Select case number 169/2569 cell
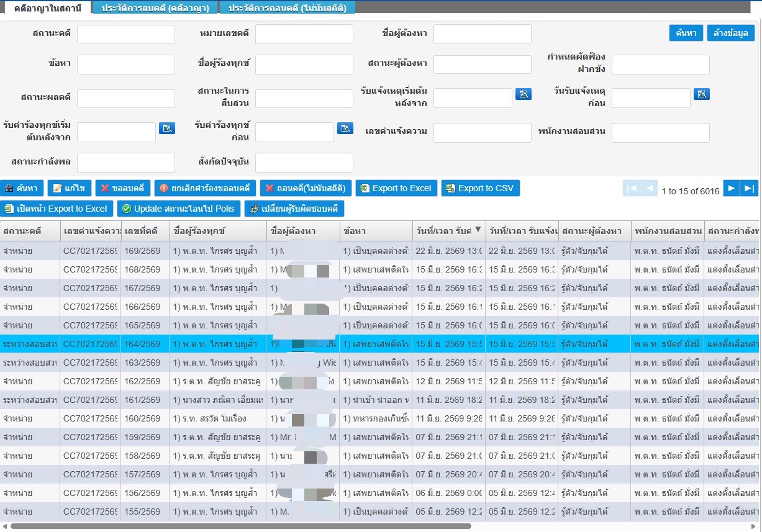The image size is (762, 532). coord(145,251)
